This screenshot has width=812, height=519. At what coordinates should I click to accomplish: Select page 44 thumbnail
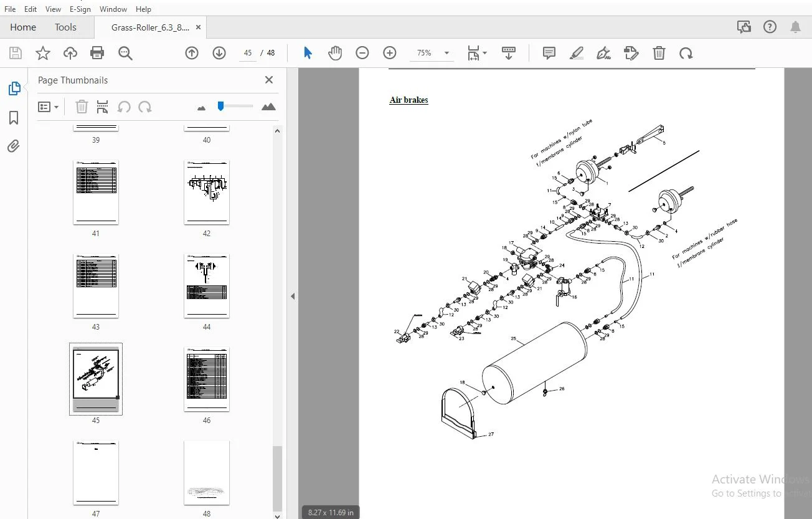tap(207, 286)
